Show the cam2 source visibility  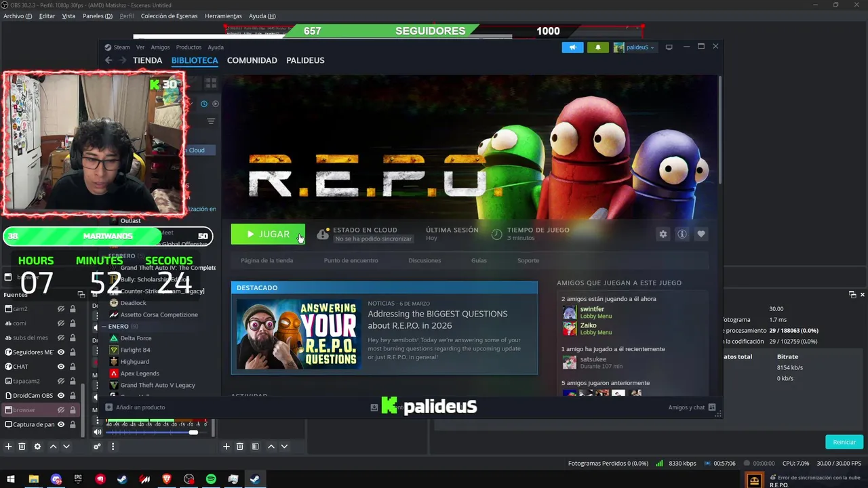[x=61, y=309]
